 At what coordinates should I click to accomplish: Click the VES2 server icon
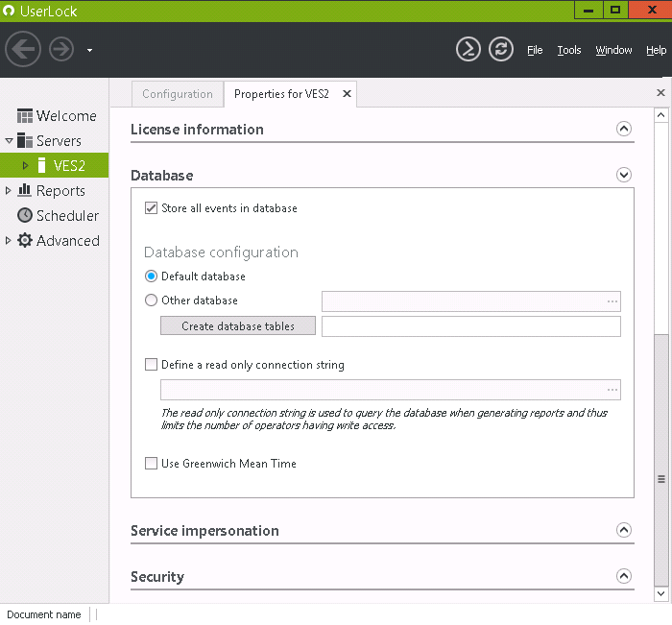(x=41, y=165)
